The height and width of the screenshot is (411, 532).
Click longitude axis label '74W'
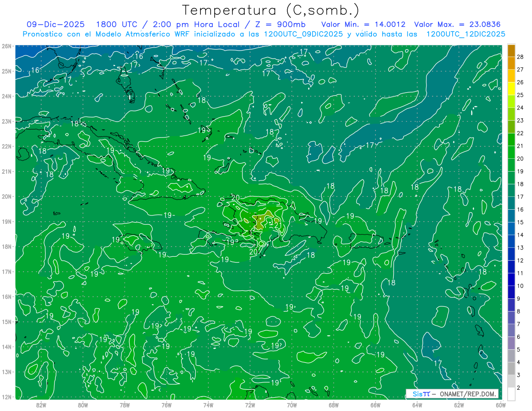(x=208, y=405)
